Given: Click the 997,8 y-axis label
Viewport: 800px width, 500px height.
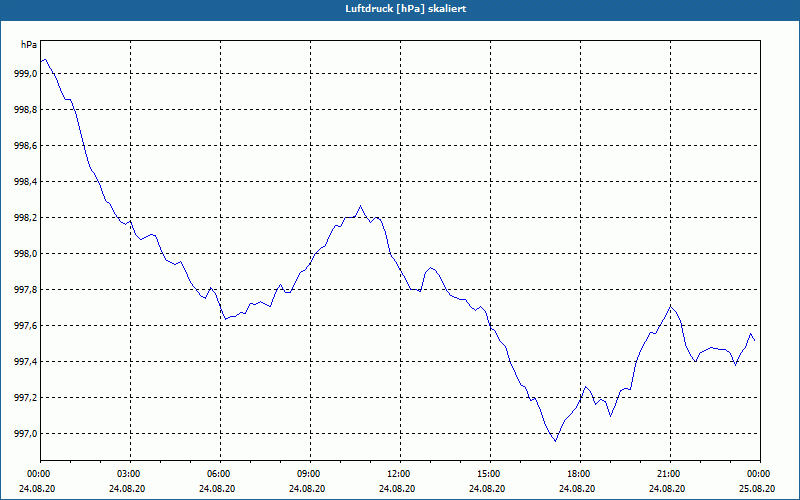Looking at the screenshot, I should [26, 290].
